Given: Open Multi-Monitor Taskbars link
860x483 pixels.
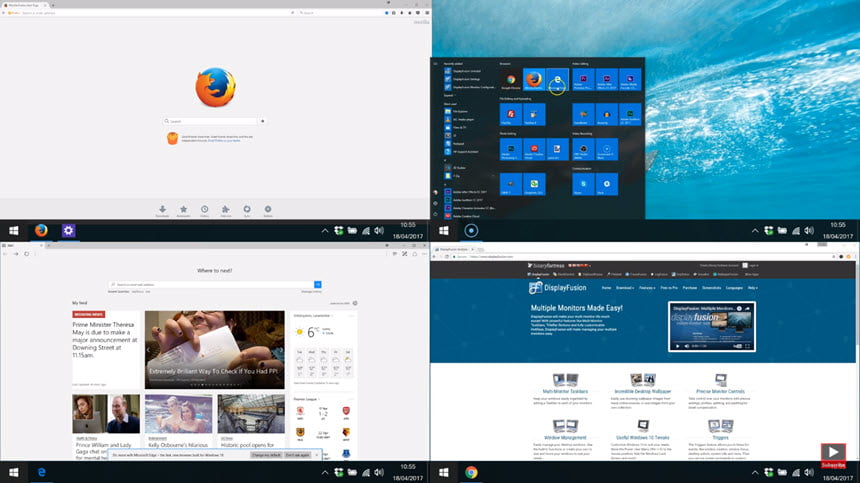Looking at the screenshot, I should (x=565, y=391).
